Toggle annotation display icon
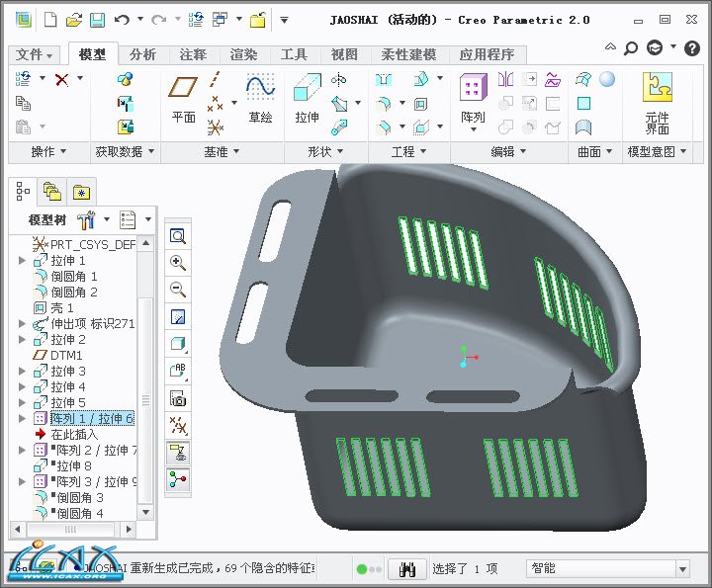Image resolution: width=712 pixels, height=588 pixels. (x=178, y=453)
